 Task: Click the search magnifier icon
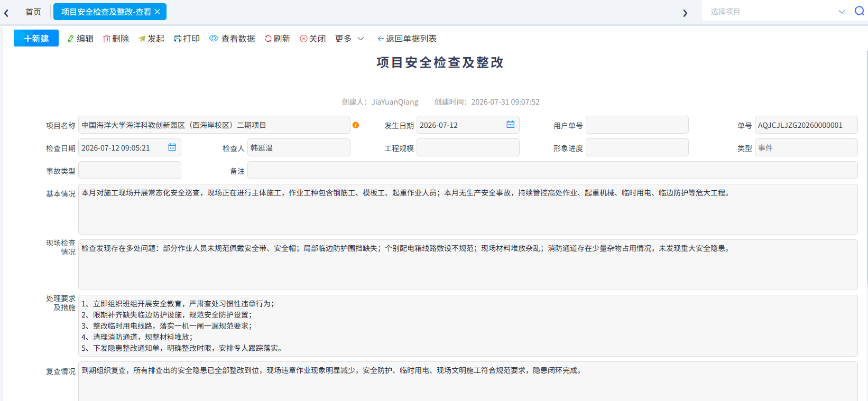click(x=860, y=11)
